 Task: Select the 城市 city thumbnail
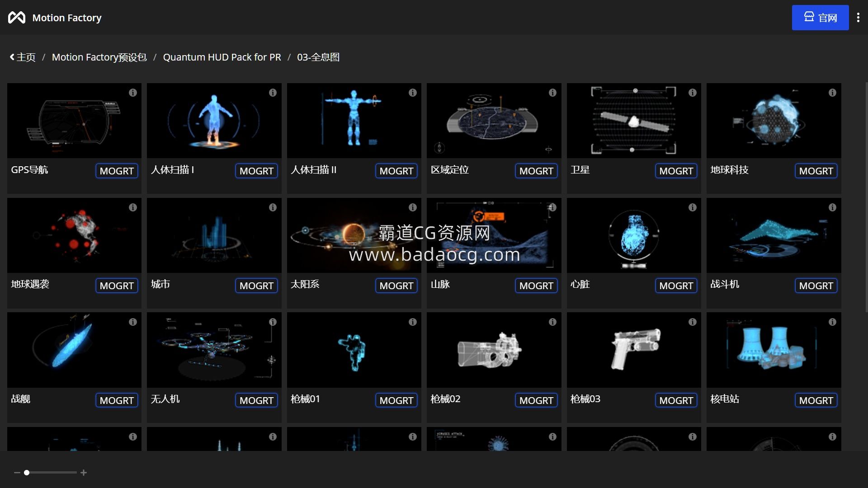click(x=214, y=235)
